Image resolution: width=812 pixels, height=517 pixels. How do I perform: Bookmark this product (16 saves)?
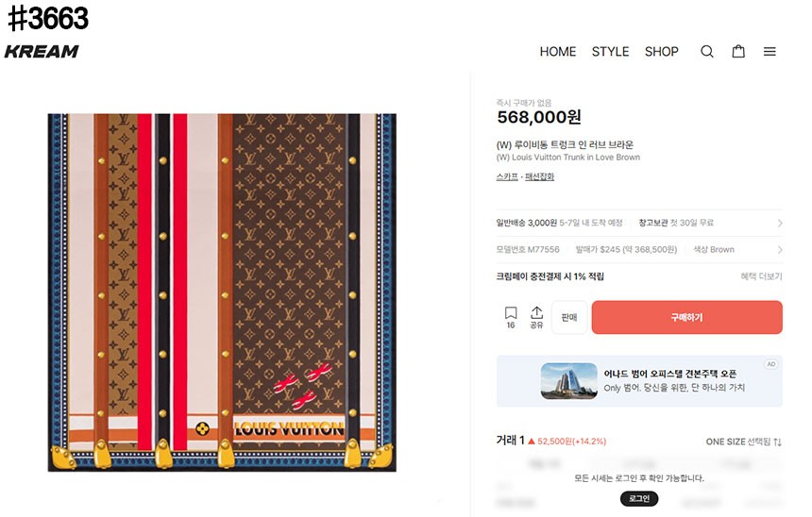pyautogui.click(x=511, y=316)
